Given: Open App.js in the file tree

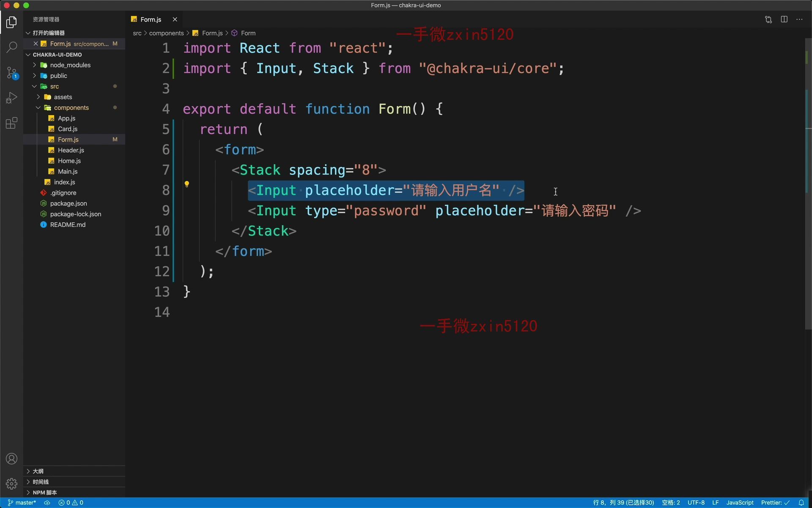Looking at the screenshot, I should (x=74, y=118).
